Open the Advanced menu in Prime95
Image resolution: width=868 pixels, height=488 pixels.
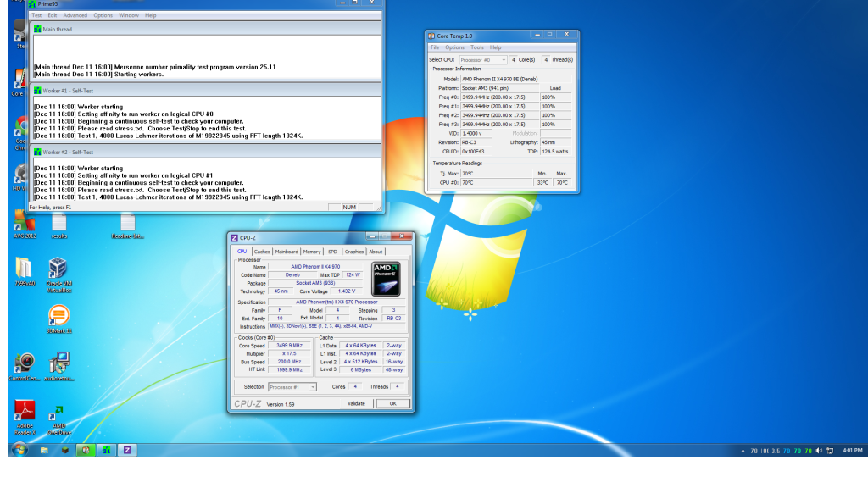pyautogui.click(x=75, y=15)
